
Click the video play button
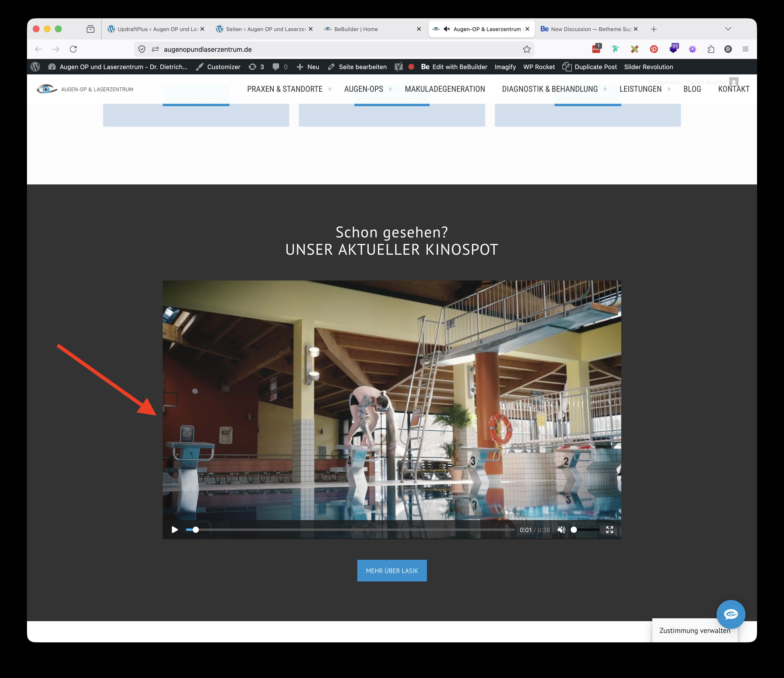(x=174, y=530)
